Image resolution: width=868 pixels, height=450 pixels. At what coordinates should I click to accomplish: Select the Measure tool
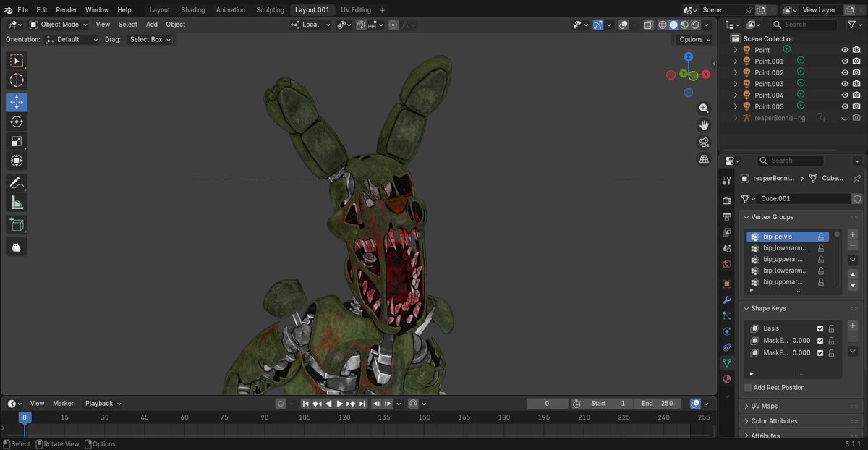[x=17, y=203]
